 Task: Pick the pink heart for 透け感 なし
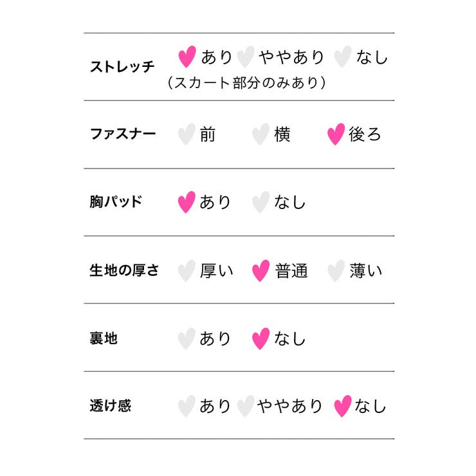click(343, 406)
